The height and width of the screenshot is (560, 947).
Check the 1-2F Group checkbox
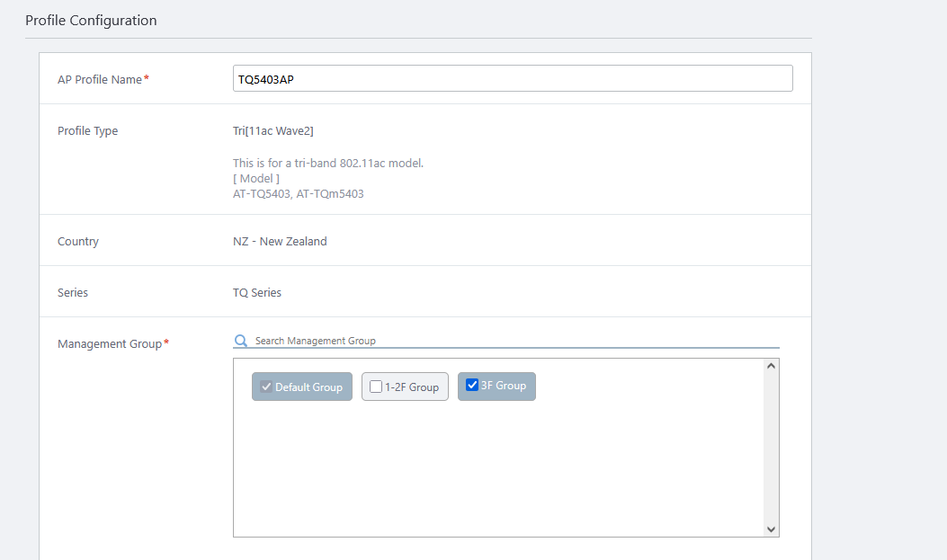pos(376,387)
